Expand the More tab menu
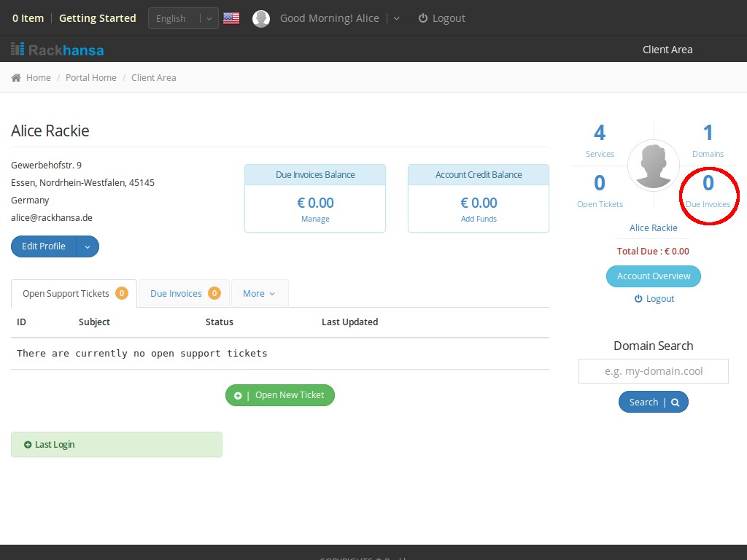This screenshot has width=747, height=560. tap(259, 293)
